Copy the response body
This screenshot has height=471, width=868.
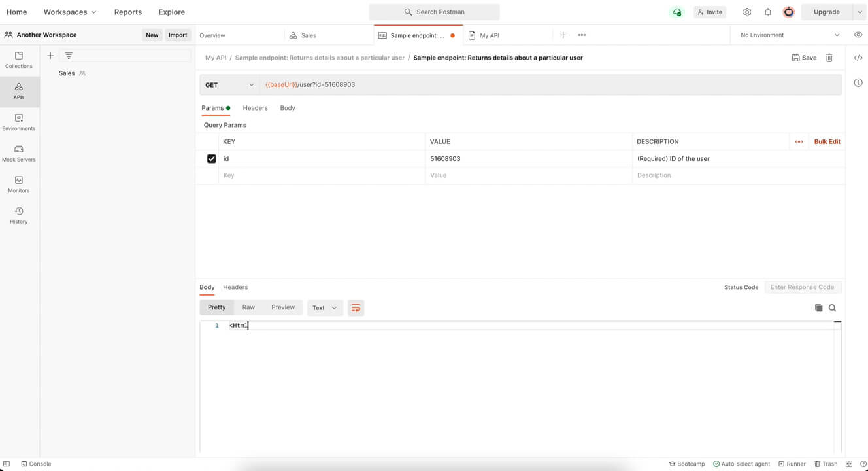click(x=819, y=307)
